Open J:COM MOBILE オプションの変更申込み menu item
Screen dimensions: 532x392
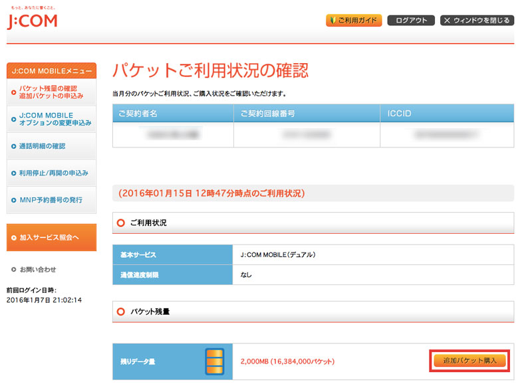click(51, 119)
